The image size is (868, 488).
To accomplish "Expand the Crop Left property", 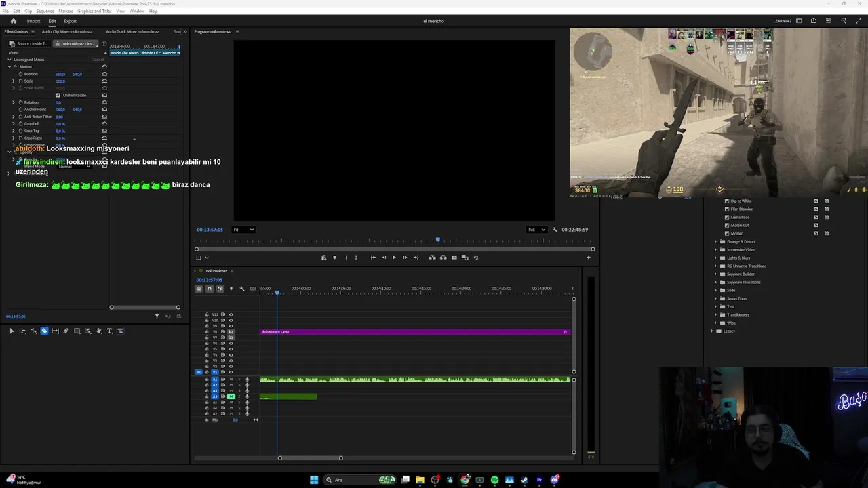I will (x=13, y=123).
